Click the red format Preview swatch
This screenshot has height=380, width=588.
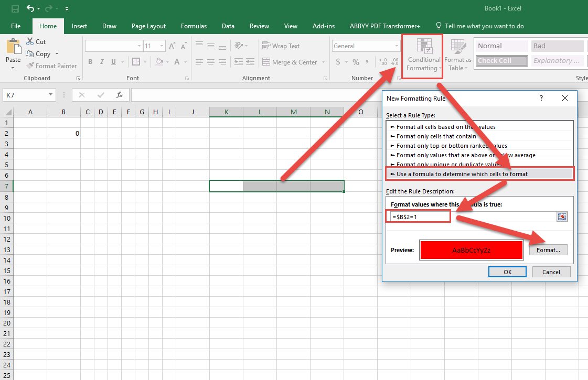[x=471, y=250]
